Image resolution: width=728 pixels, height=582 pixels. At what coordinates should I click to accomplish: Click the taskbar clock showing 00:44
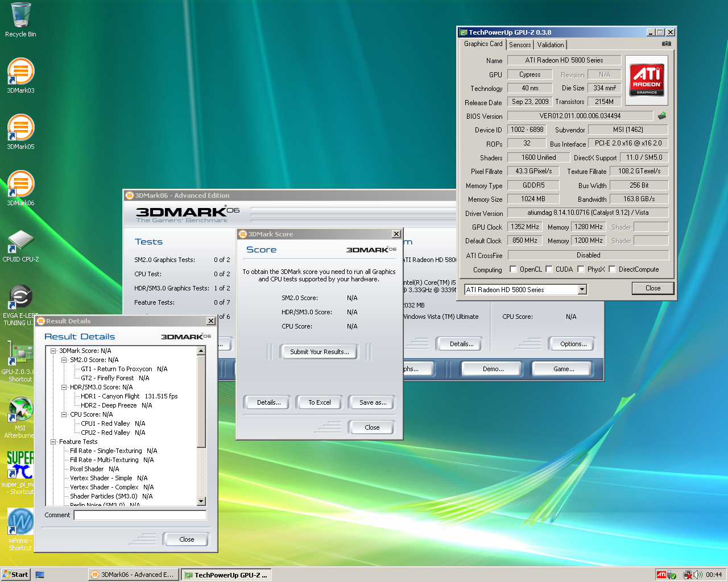pos(714,575)
